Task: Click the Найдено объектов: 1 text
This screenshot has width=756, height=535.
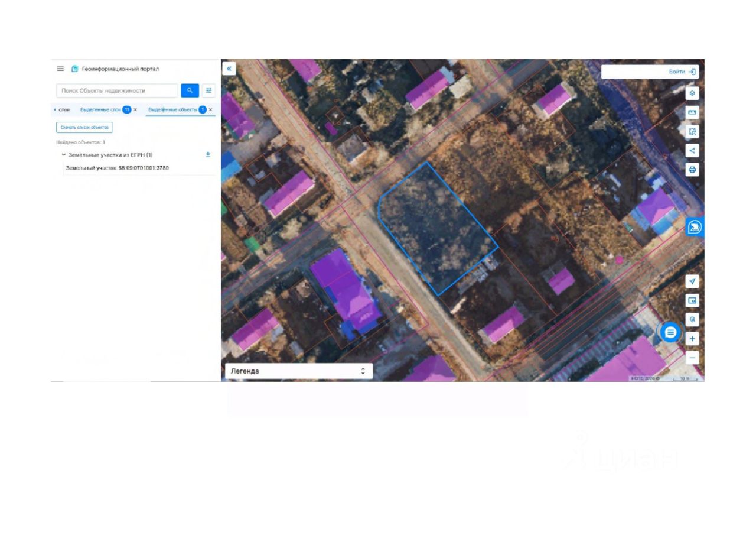Action: [81, 142]
